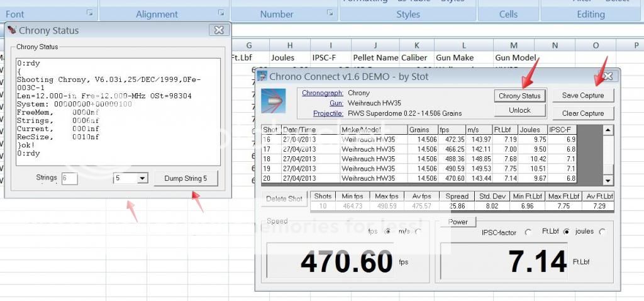Select shot 18 row in the table
Screen dimensions: 644x301
click(419, 159)
